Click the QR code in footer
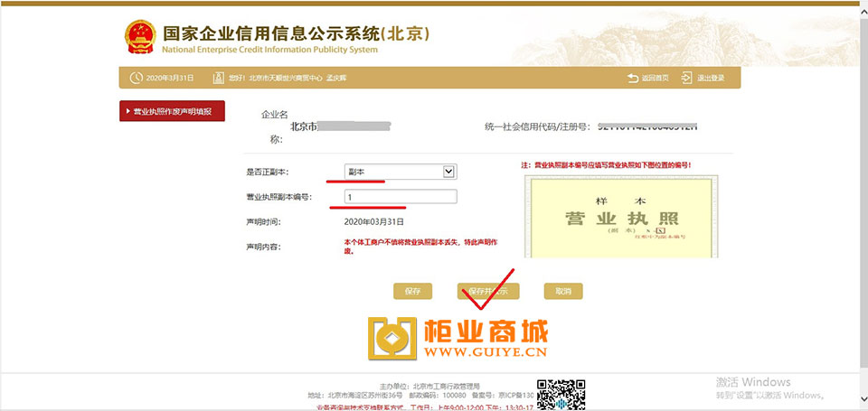Image resolution: width=868 pixels, height=411 pixels. [561, 394]
